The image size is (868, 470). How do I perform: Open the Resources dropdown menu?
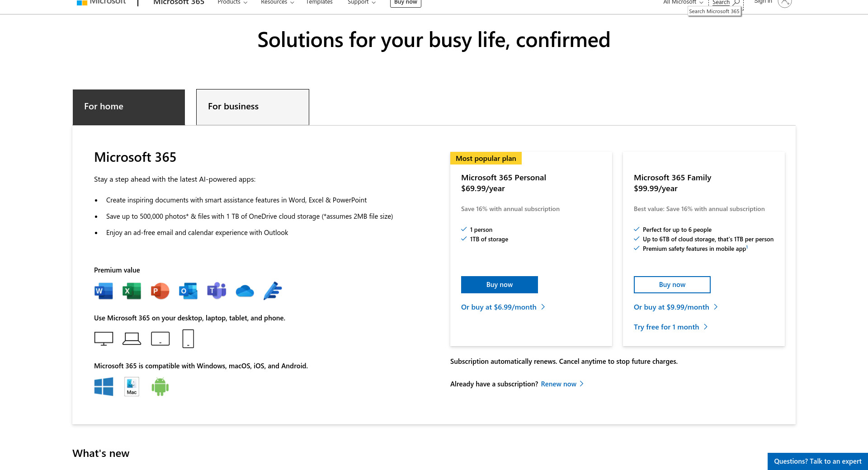(277, 2)
